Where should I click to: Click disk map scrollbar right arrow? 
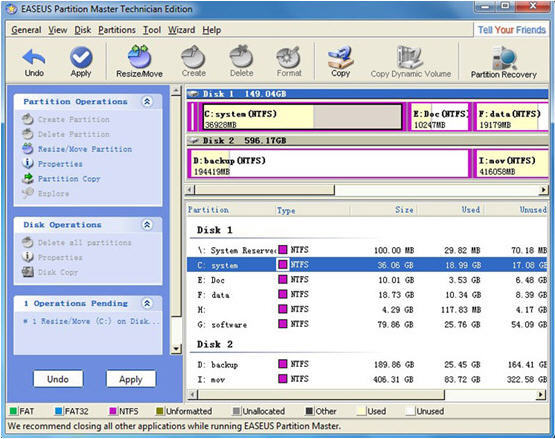coord(543,190)
